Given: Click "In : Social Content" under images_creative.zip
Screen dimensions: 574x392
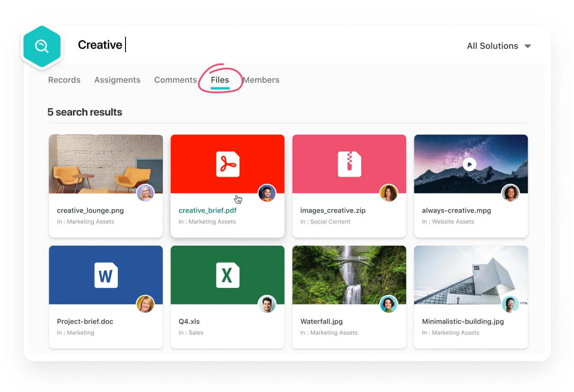Looking at the screenshot, I should pyautogui.click(x=326, y=222).
